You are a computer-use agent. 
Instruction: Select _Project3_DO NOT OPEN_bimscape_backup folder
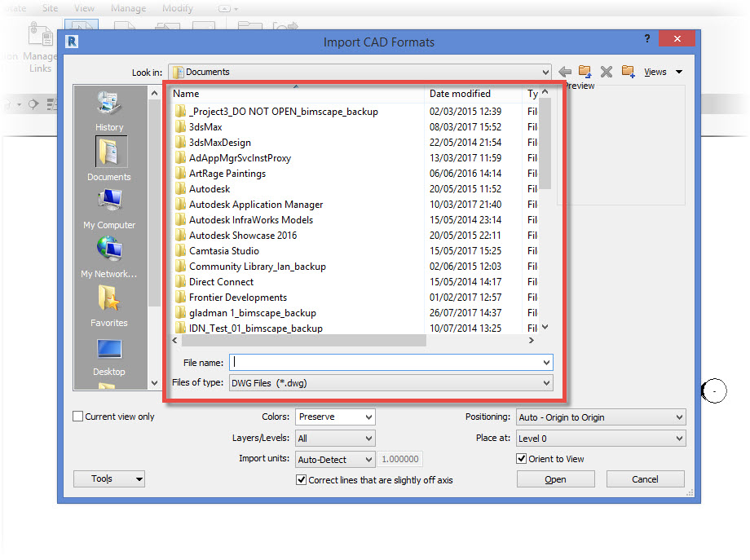point(283,112)
